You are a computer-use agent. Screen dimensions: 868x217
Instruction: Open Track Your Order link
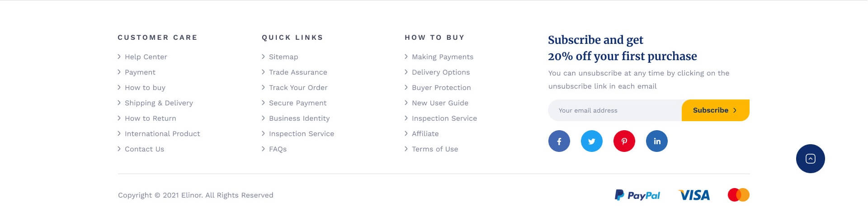click(298, 88)
